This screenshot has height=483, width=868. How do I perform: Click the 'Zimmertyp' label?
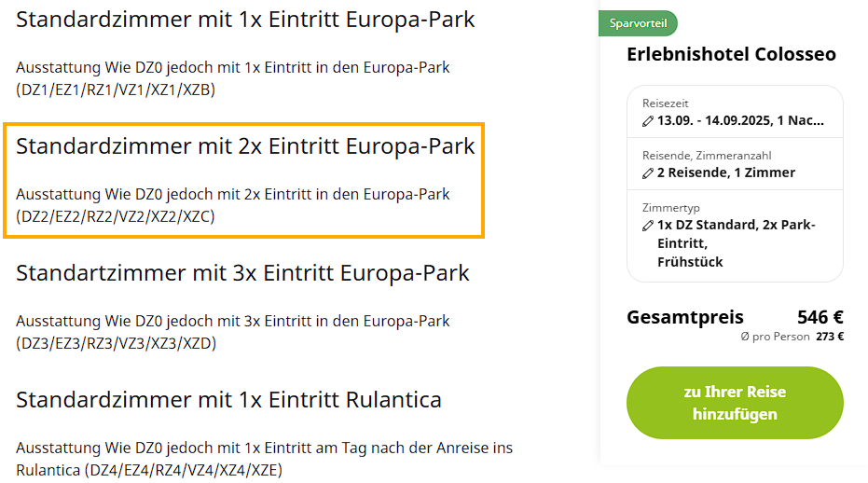671,208
